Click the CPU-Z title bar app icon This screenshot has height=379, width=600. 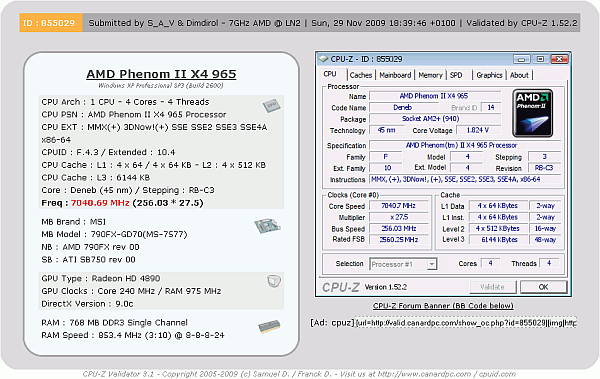(x=323, y=59)
